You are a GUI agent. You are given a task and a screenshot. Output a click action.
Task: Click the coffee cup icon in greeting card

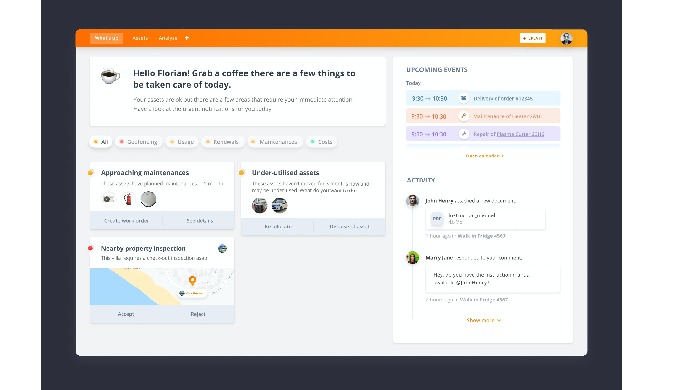point(110,76)
